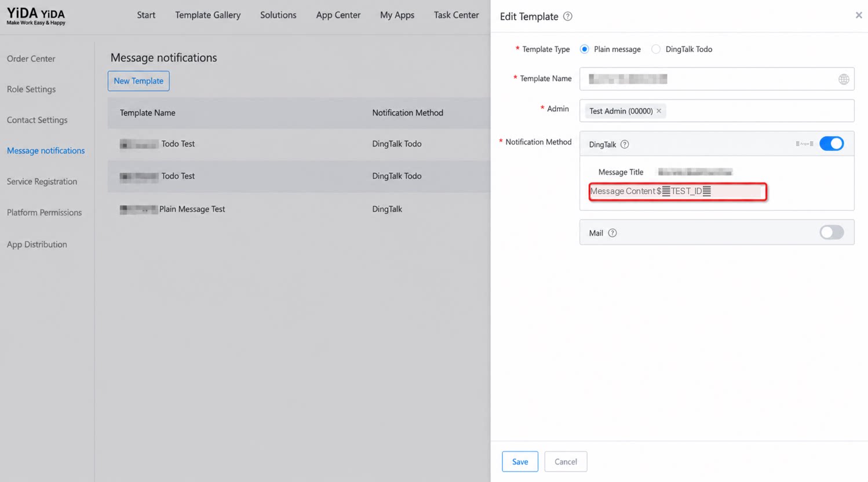This screenshot has width=868, height=482.
Task: Go to App Center in top navigation
Action: [338, 15]
